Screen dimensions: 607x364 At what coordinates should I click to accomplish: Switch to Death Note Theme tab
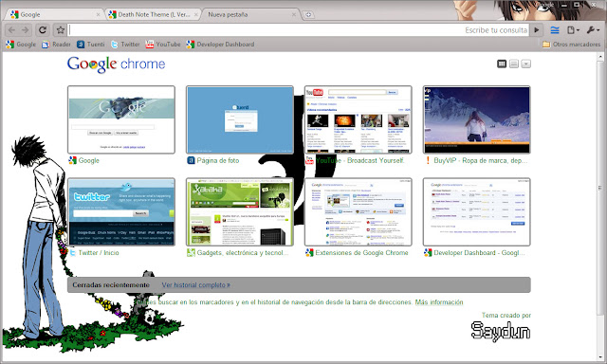[x=153, y=15]
